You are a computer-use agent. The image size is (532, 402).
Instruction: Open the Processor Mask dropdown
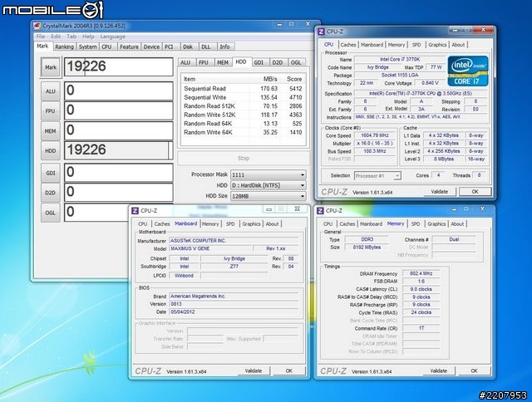(268, 174)
